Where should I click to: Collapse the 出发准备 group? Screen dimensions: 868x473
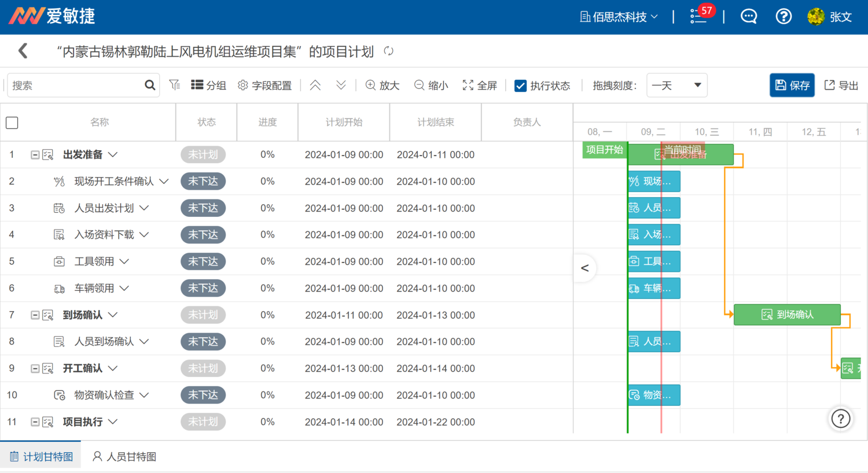[x=35, y=155]
